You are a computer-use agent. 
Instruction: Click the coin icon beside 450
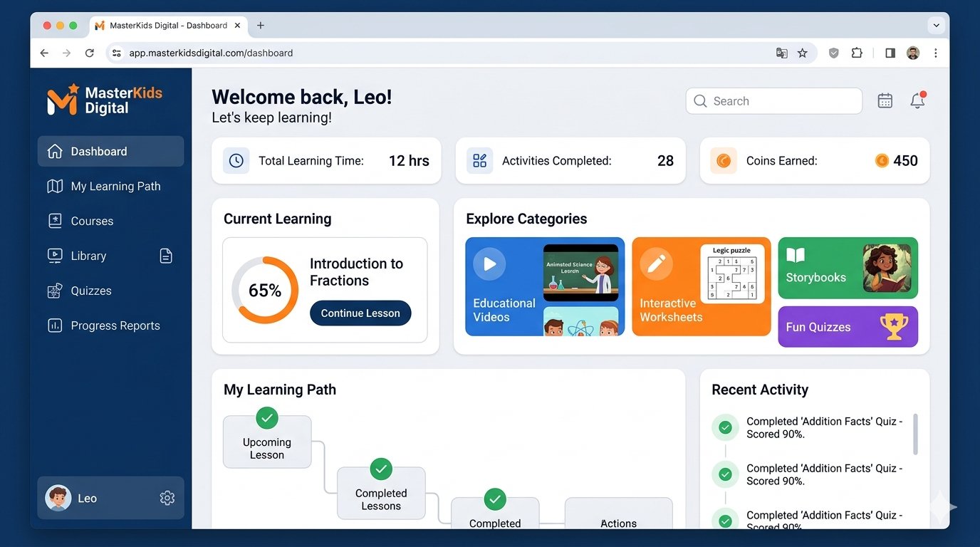pyautogui.click(x=882, y=161)
